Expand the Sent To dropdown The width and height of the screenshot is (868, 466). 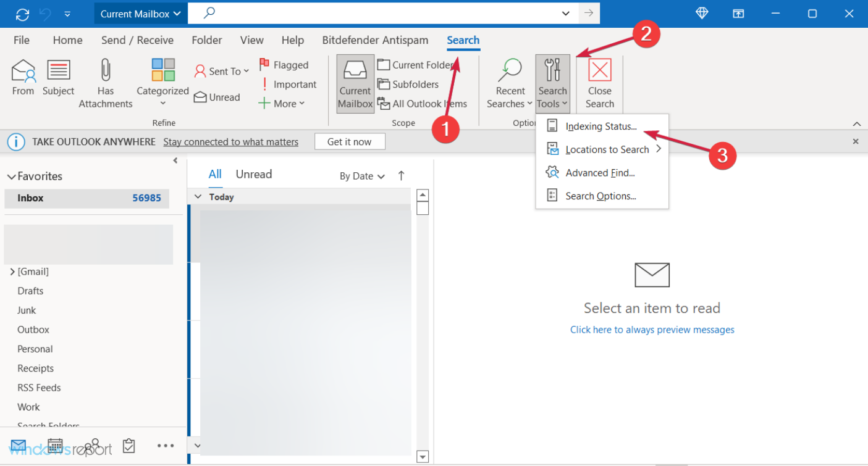(x=221, y=71)
